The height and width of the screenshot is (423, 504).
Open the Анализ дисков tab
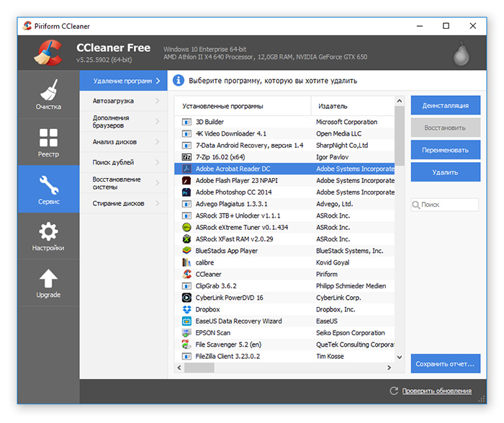pos(123,142)
